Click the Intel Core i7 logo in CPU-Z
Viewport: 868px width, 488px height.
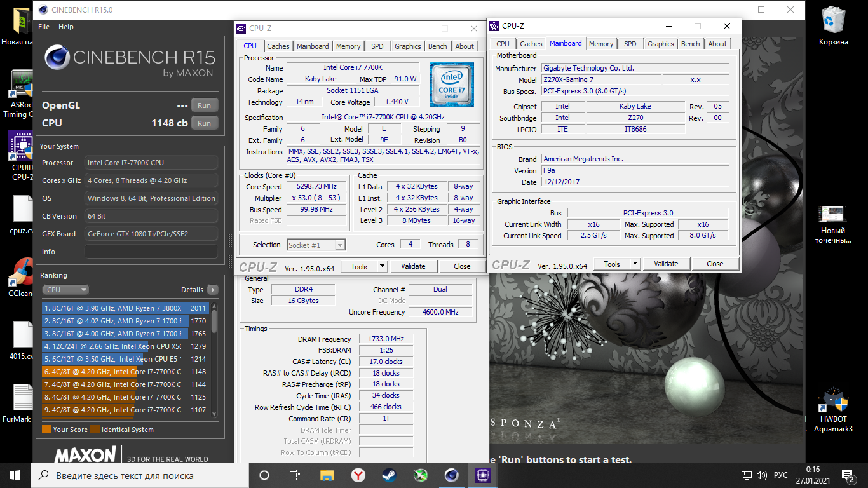[451, 85]
